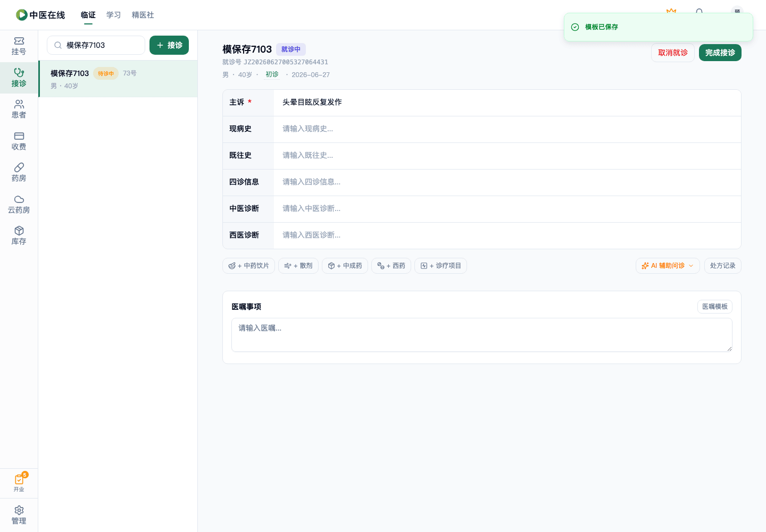Select patient row 模保存7103 in list
766x532 pixels.
118,79
